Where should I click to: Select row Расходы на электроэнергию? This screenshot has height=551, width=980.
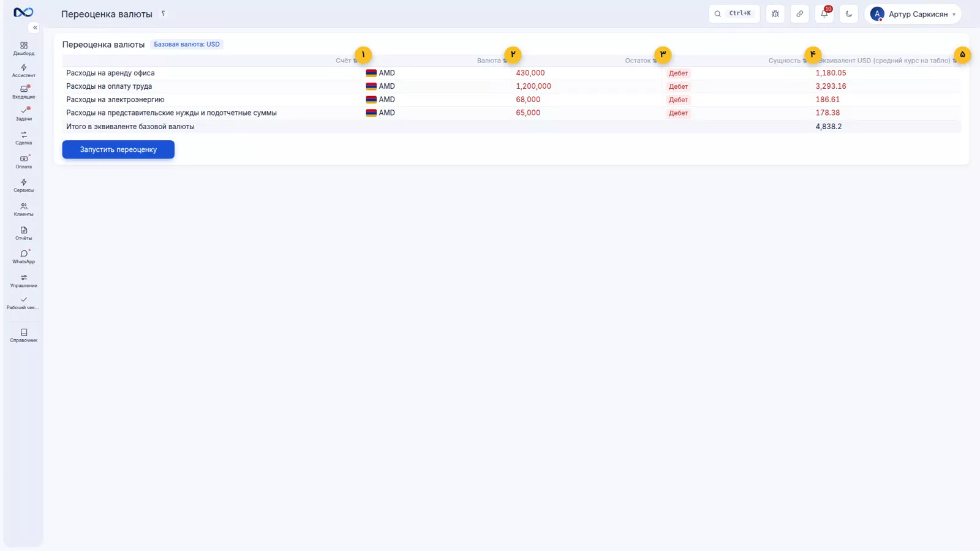click(x=511, y=99)
